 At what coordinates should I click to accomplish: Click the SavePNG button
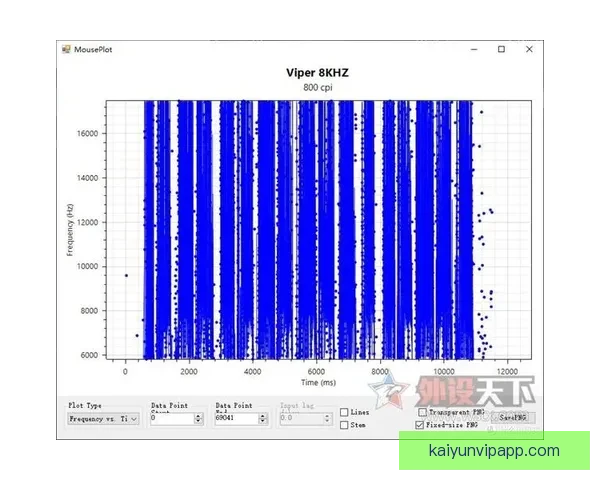coord(513,418)
